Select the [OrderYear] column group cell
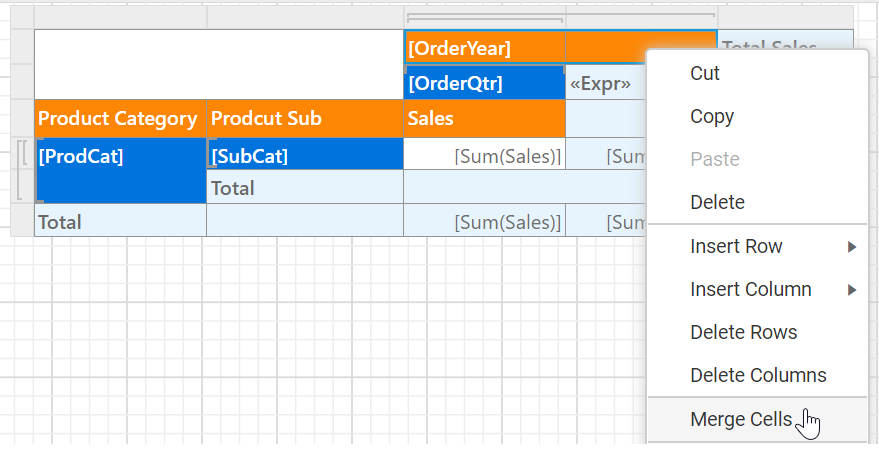The height and width of the screenshot is (456, 879). point(520,48)
